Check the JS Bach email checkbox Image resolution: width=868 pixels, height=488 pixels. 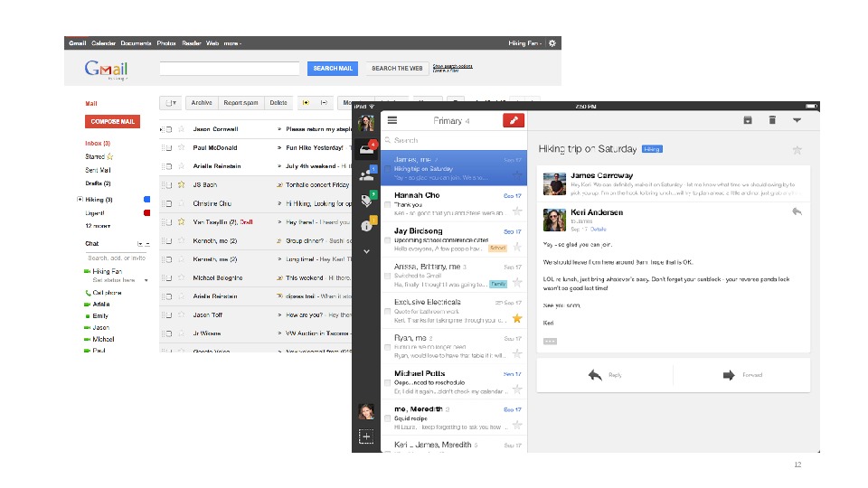point(169,185)
